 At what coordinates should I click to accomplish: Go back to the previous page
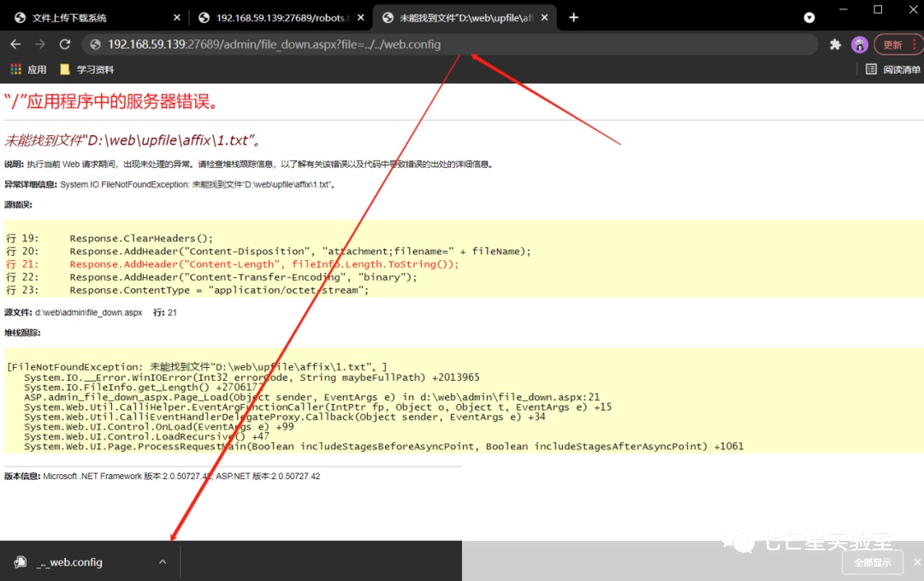pos(16,44)
